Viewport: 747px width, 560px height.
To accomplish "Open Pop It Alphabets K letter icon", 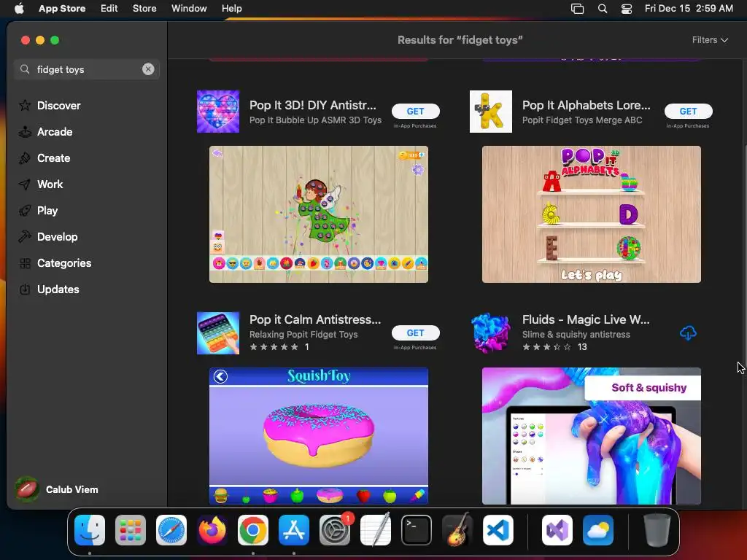I will pos(491,112).
